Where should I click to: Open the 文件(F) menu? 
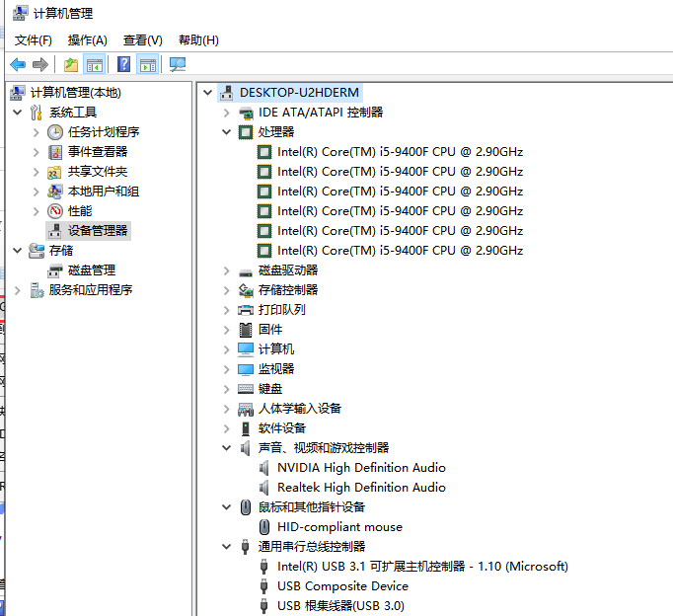34,40
